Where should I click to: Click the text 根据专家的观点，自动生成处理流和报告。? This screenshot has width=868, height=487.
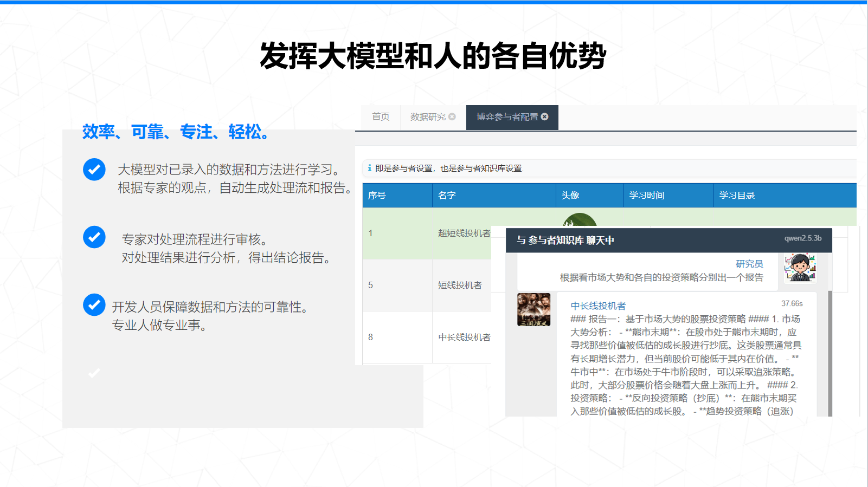coord(235,188)
